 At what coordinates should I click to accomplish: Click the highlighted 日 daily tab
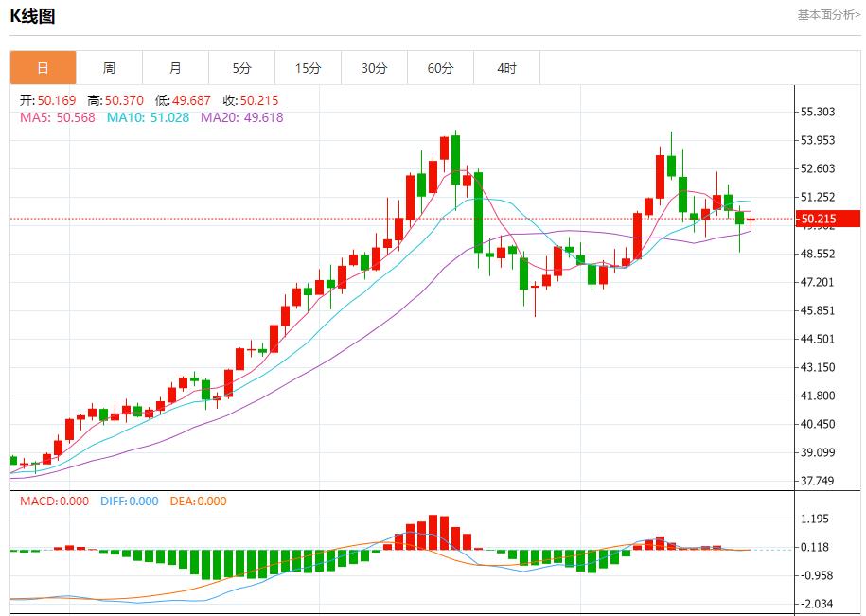tap(43, 67)
